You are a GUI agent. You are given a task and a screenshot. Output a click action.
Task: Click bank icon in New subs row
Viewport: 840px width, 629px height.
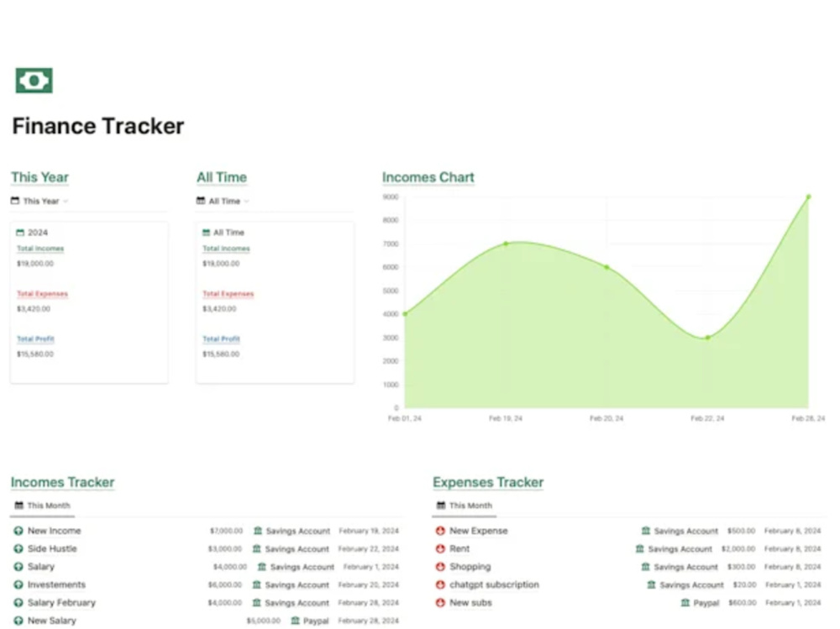[685, 603]
